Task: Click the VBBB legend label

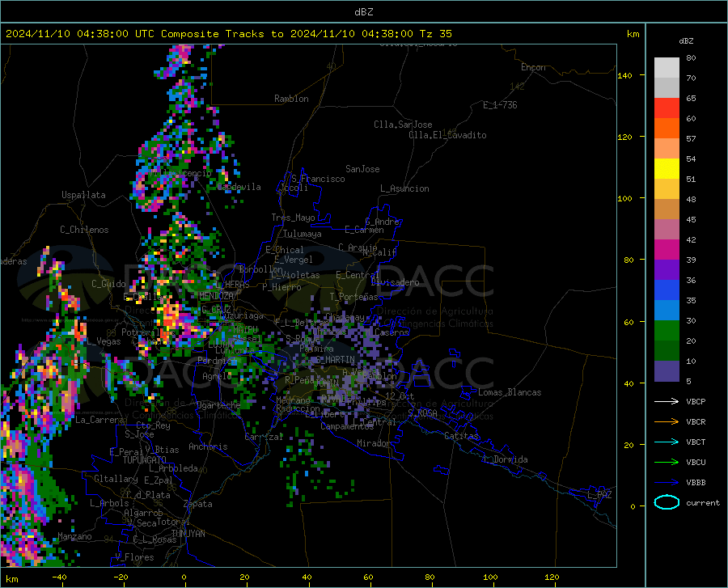Action: 696,482
